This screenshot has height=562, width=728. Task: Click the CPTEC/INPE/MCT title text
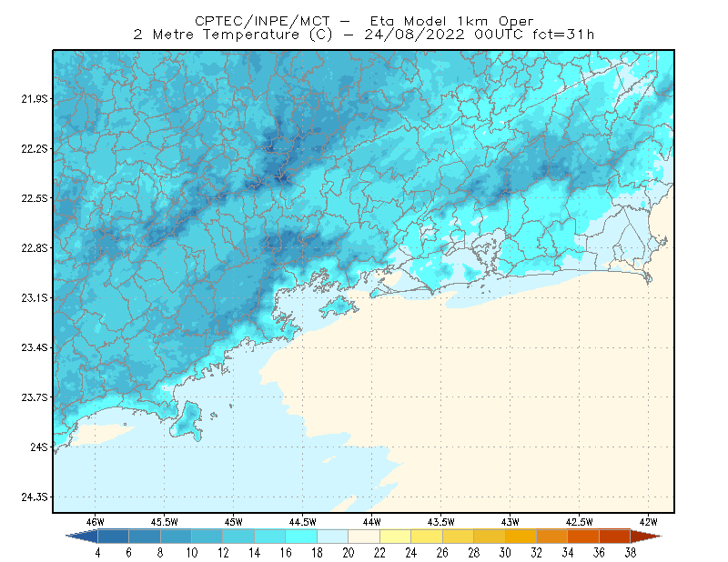tap(262, 21)
